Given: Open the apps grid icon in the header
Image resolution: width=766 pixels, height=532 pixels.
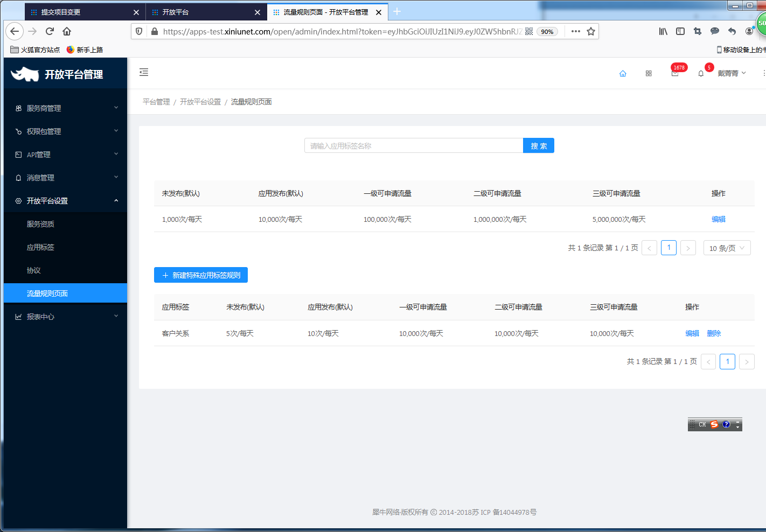Looking at the screenshot, I should [x=649, y=73].
